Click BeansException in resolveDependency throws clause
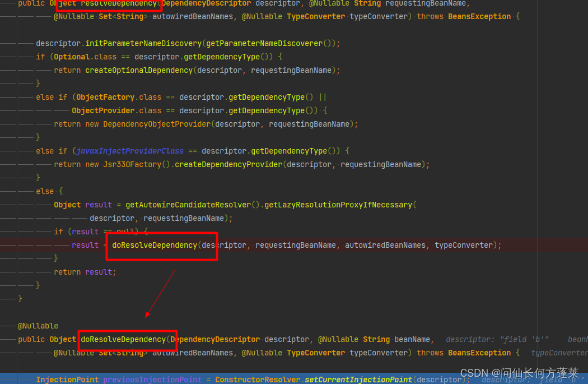 coord(479,17)
